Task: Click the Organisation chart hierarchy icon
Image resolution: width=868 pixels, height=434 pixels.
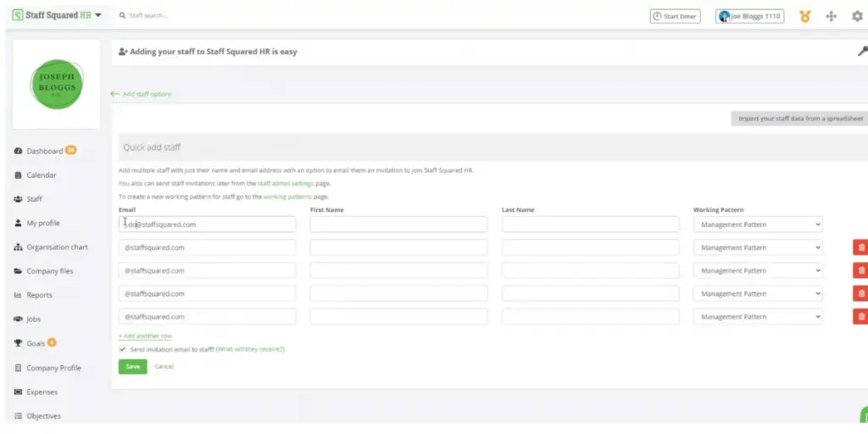Action: click(x=18, y=247)
